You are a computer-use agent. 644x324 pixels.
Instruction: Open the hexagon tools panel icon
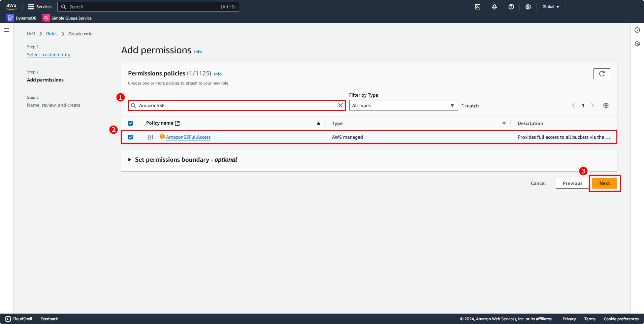pos(637,44)
